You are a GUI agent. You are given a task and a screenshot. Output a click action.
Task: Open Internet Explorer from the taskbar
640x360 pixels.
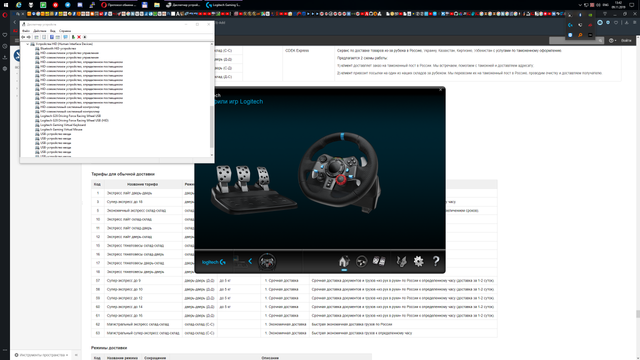pos(18,5)
